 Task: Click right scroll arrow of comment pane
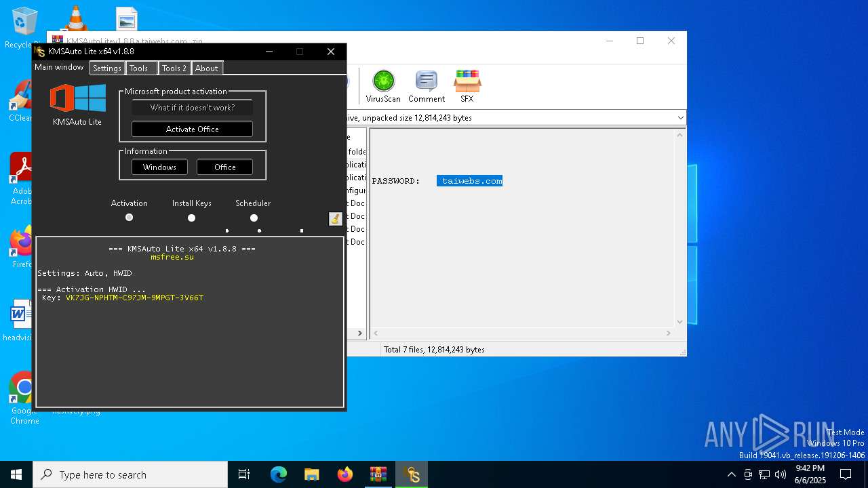668,333
